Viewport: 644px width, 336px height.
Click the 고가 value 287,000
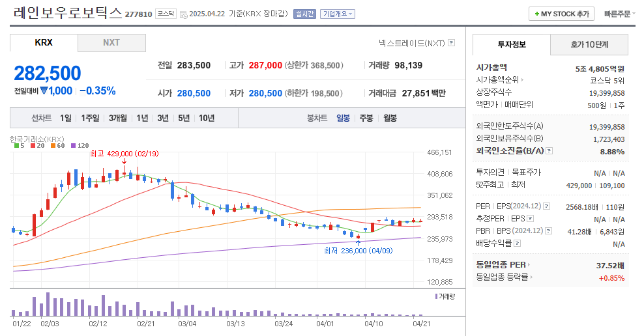coord(265,65)
